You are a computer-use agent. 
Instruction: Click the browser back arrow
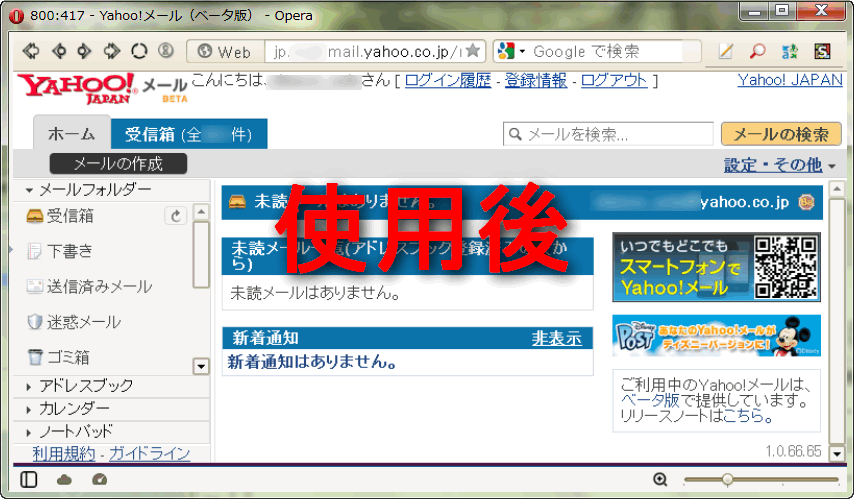(x=59, y=51)
